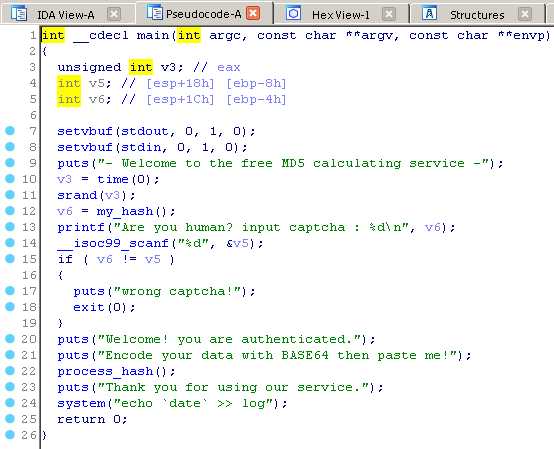Close the Structures tab
Screen dimensions: 554x449
(x=525, y=14)
